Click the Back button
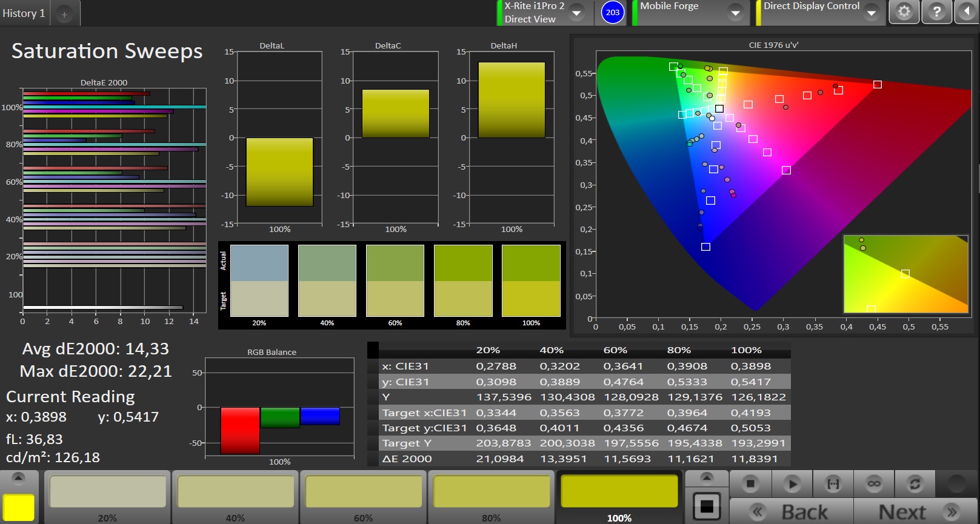 792,512
